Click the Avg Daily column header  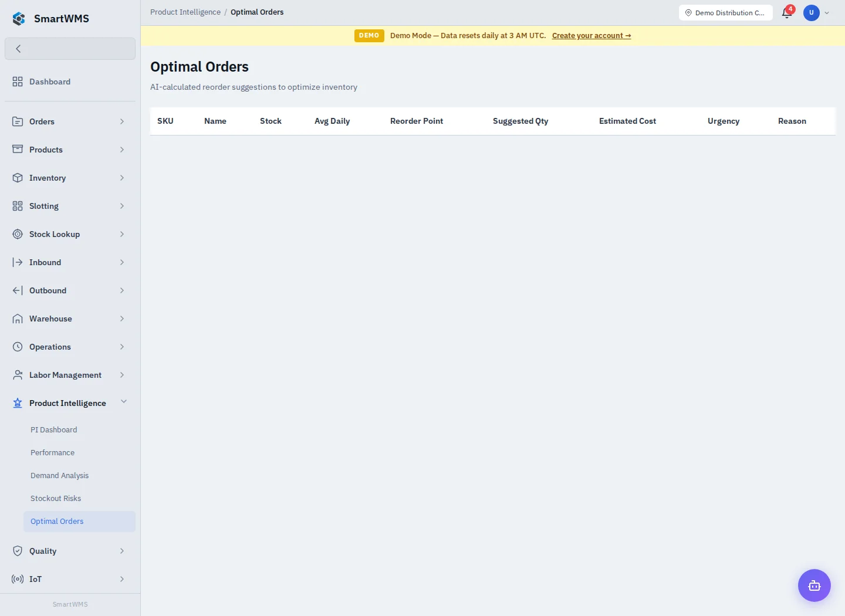(332, 121)
